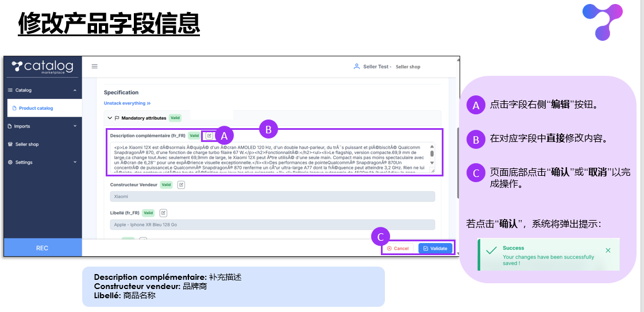This screenshot has width=644, height=312.
Task: Open Seller shop from sidebar
Action: coord(27,144)
